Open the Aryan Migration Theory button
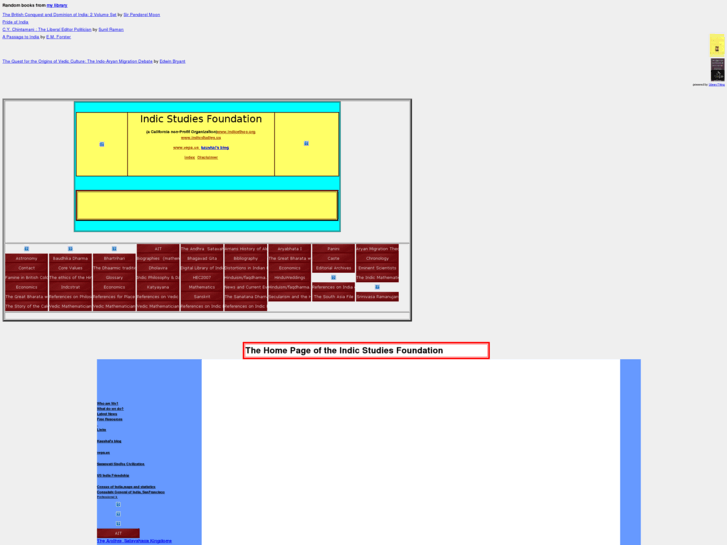Image resolution: width=727 pixels, height=545 pixels. [377, 249]
